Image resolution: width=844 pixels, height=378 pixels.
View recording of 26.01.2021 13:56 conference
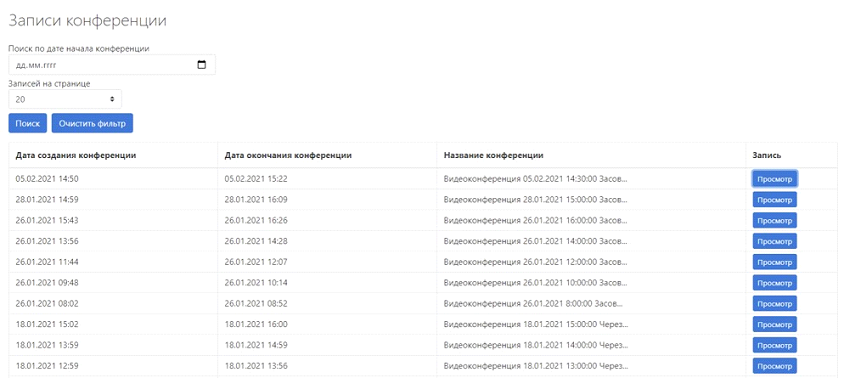775,241
